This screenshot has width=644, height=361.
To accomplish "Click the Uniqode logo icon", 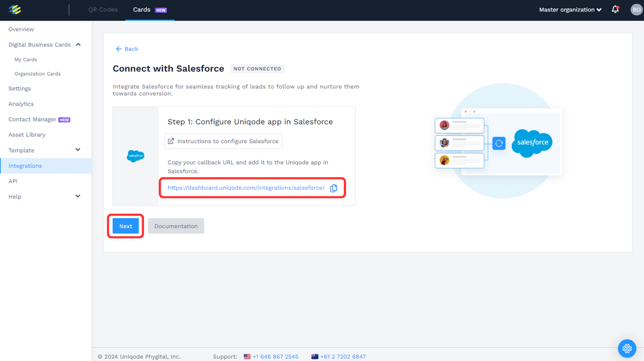I will point(15,10).
